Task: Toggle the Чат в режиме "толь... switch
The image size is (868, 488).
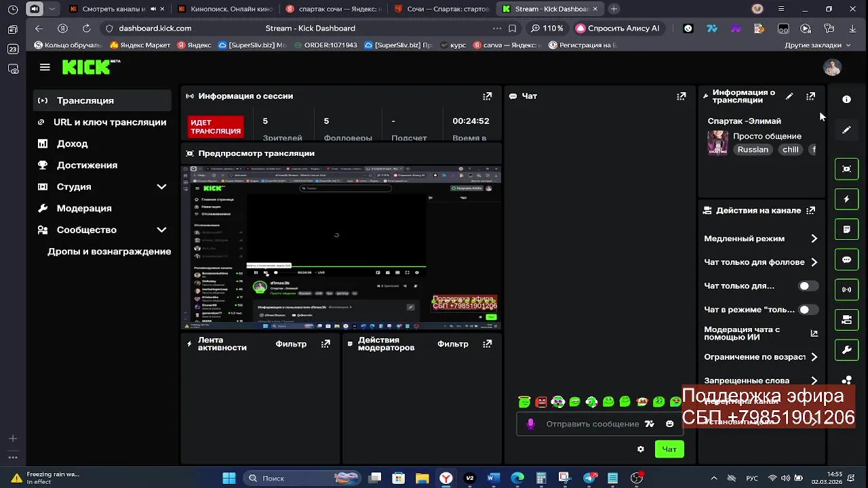Action: [808, 310]
